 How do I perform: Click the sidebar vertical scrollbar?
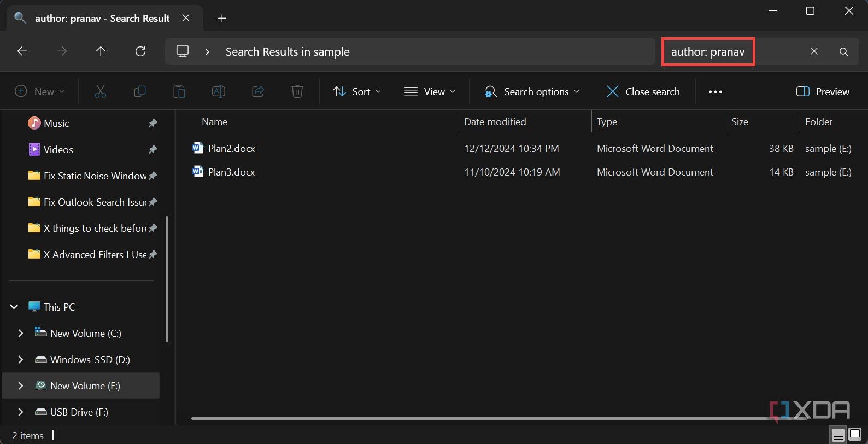[166, 279]
